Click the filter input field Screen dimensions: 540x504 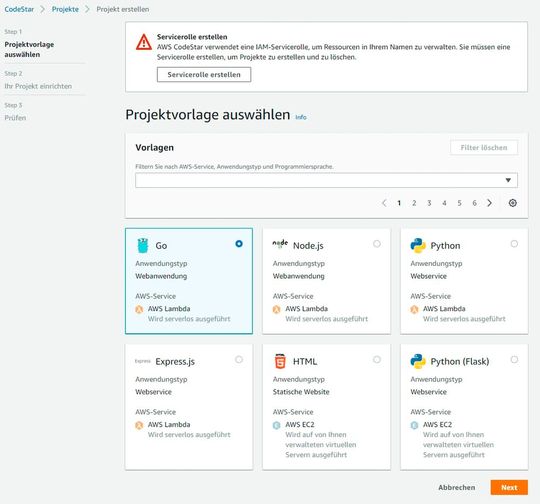[x=326, y=180]
